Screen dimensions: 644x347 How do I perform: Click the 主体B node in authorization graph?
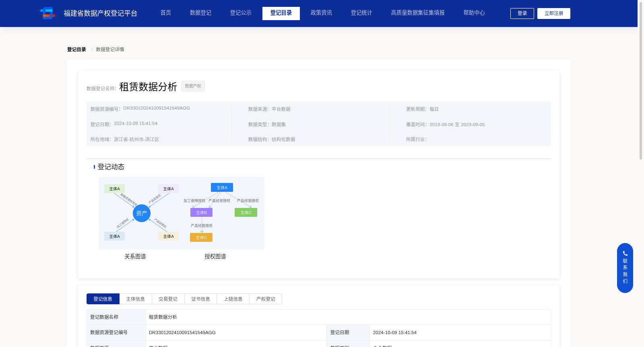(x=201, y=212)
